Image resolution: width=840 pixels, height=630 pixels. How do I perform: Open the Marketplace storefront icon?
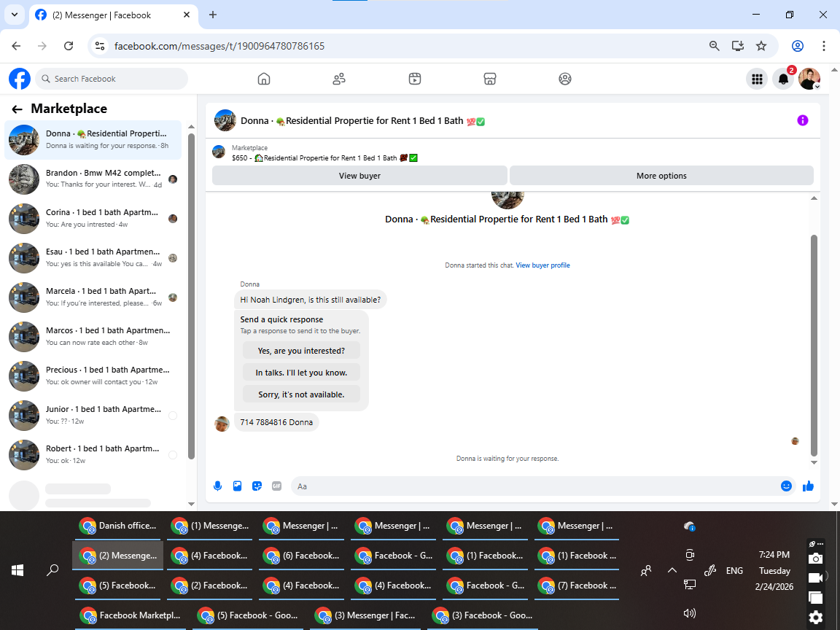490,79
